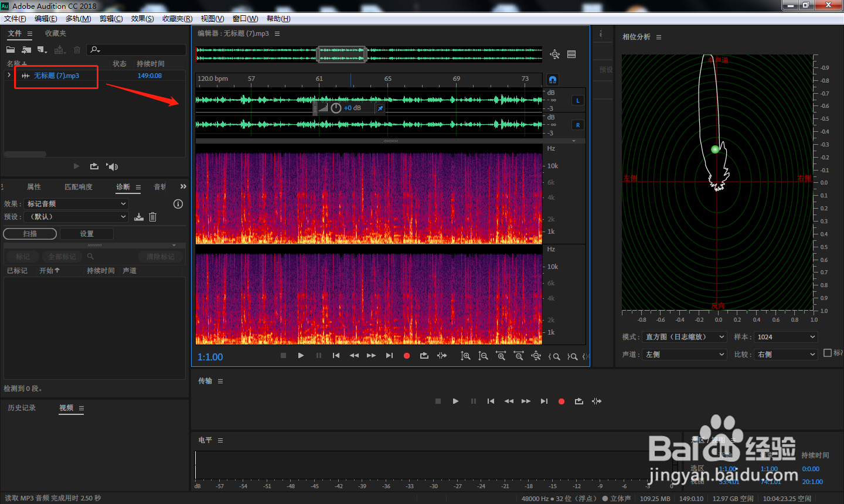Toggle loop playback in editor transport

(424, 356)
